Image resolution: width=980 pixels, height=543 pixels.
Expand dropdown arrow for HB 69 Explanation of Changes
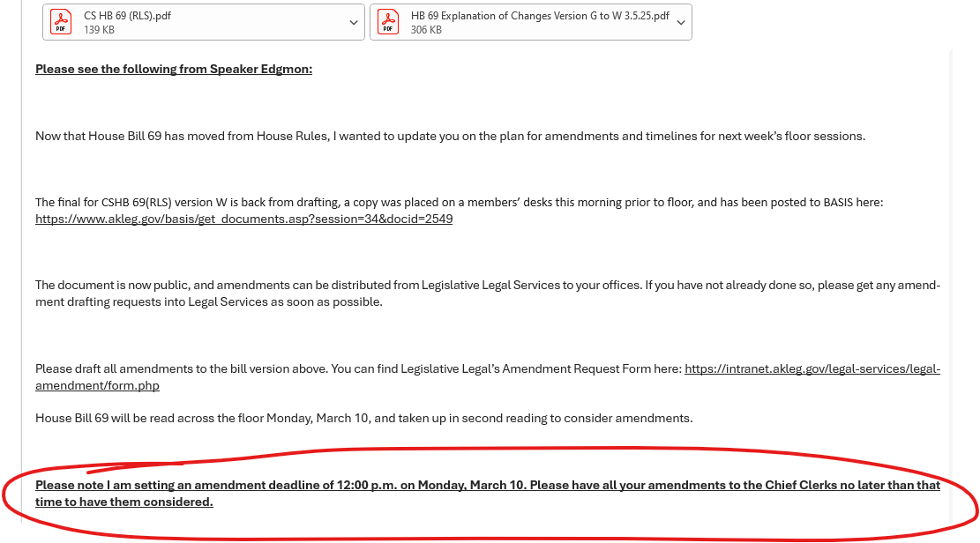681,23
